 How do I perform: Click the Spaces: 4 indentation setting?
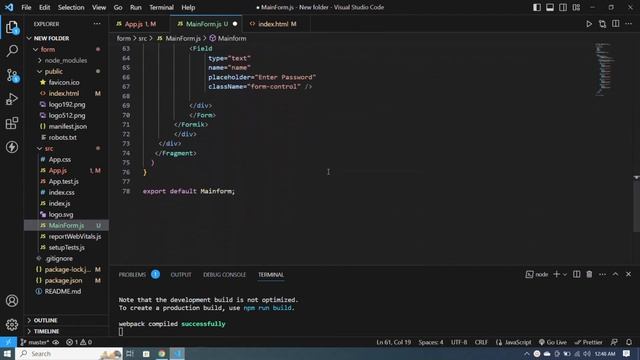431,342
